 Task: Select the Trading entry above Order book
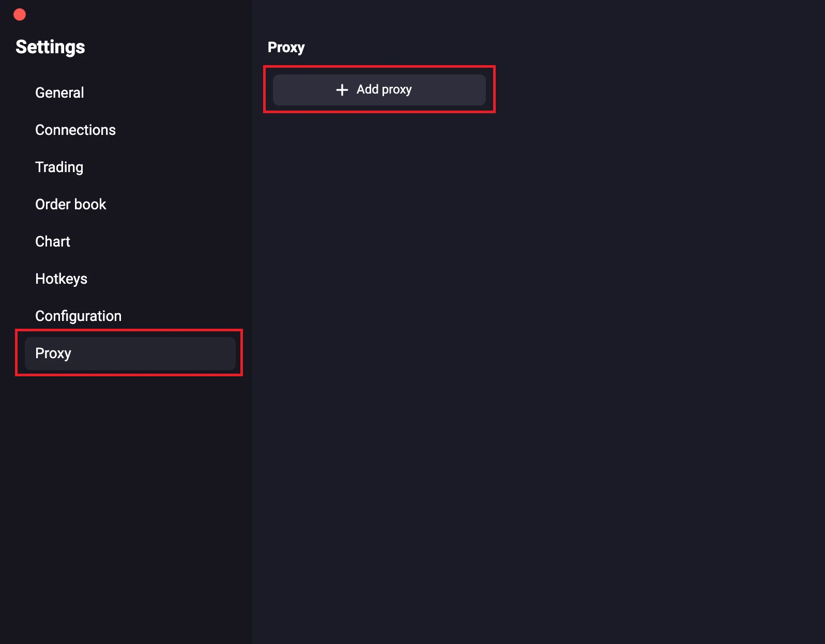click(59, 167)
